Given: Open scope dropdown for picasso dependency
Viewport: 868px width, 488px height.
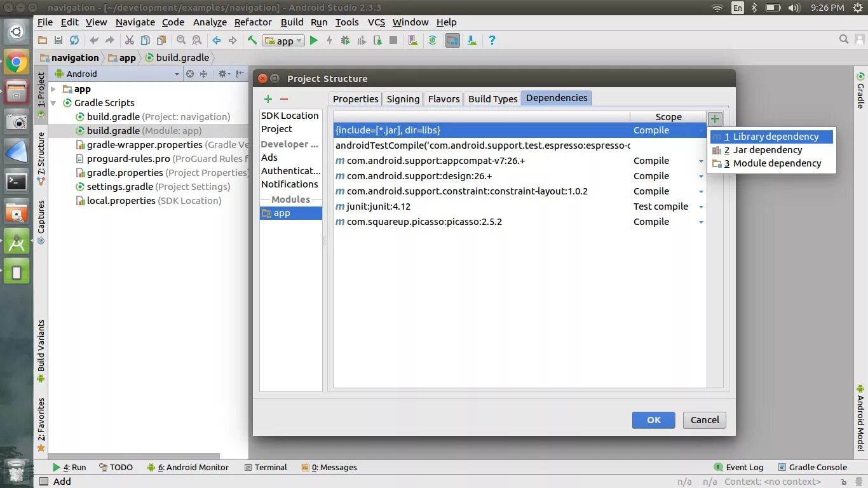Looking at the screenshot, I should [x=701, y=222].
